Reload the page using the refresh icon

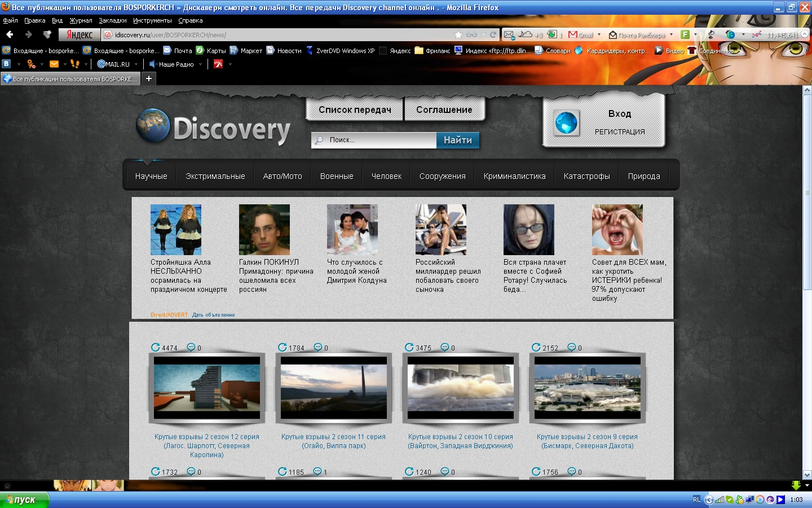pyautogui.click(x=493, y=34)
